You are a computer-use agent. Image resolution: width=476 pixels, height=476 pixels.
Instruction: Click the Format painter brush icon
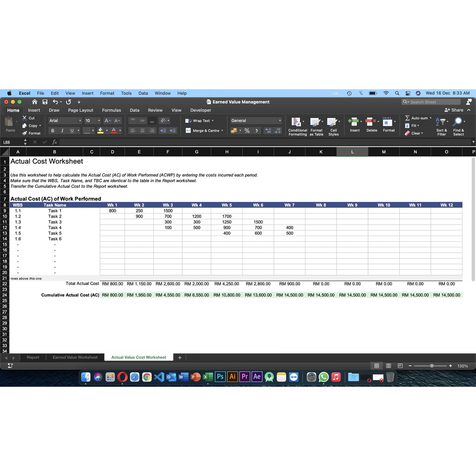(24, 133)
